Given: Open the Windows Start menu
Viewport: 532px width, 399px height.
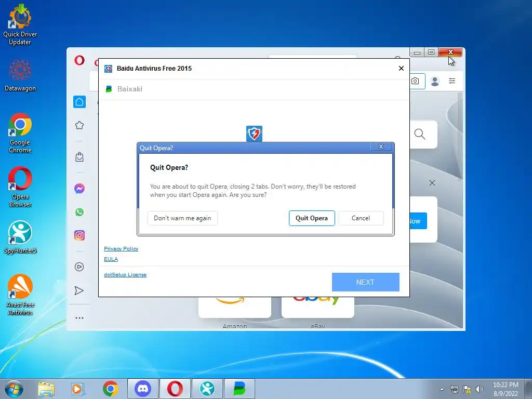Looking at the screenshot, I should coord(14,389).
